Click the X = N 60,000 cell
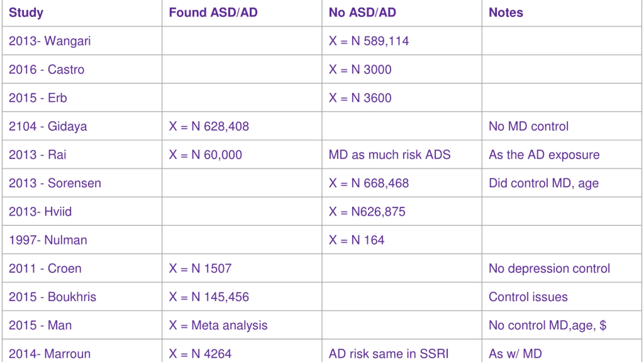The width and height of the screenshot is (644, 362). 205,155
